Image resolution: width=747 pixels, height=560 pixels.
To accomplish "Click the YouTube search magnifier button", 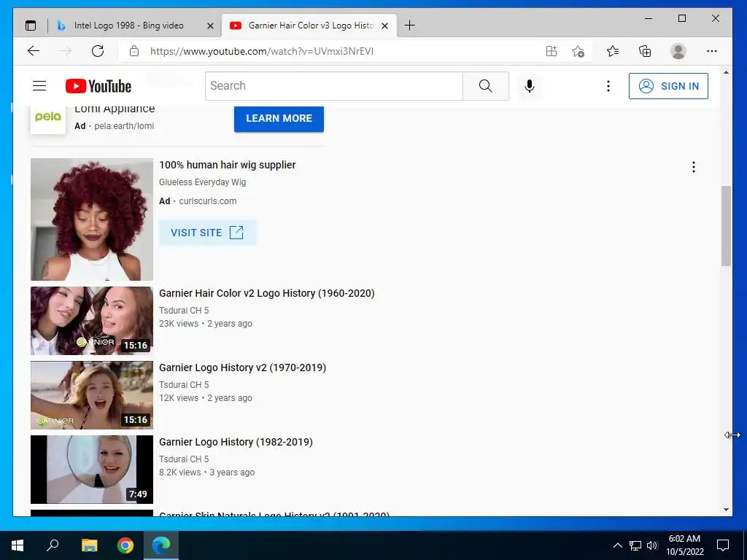I will [485, 86].
